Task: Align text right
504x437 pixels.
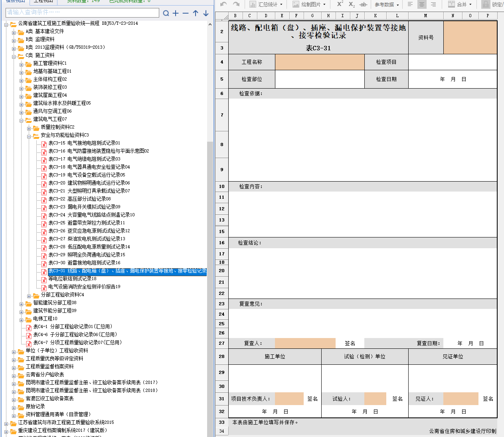Action: click(433, 4)
